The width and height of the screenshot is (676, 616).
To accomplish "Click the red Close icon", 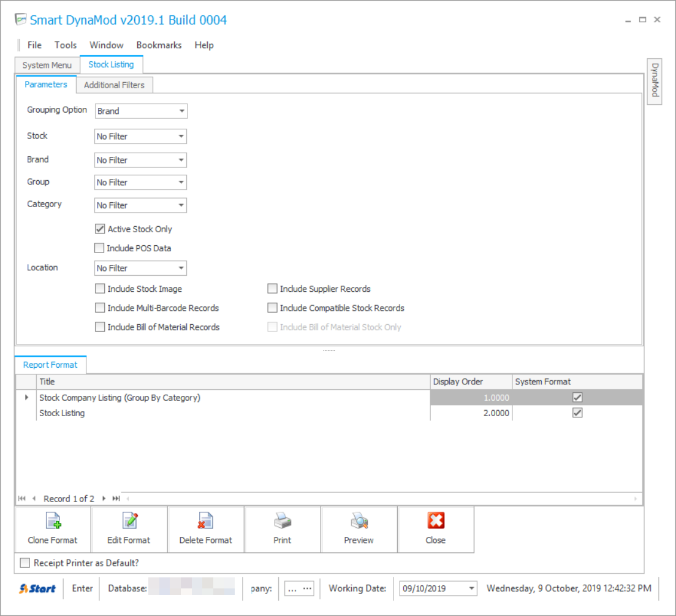I will click(436, 520).
